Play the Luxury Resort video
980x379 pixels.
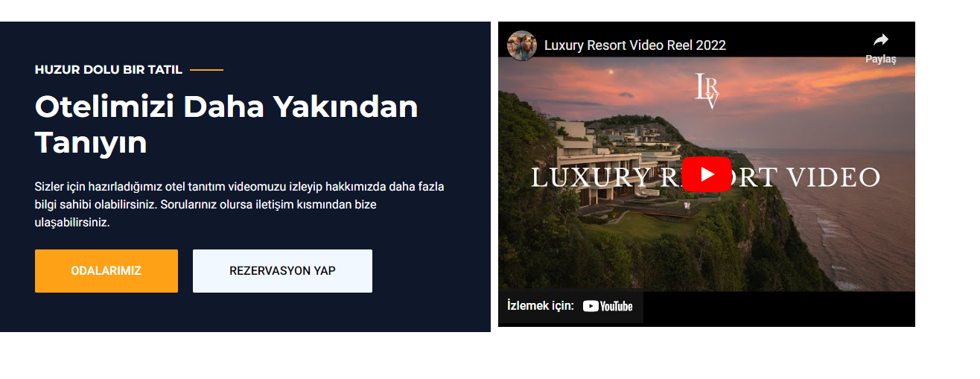pos(707,174)
